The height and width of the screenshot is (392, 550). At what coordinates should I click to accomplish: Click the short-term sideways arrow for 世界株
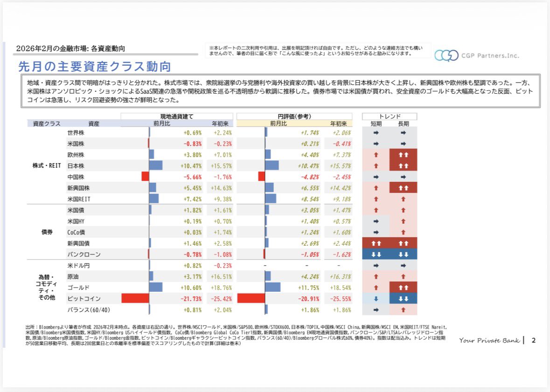376,133
